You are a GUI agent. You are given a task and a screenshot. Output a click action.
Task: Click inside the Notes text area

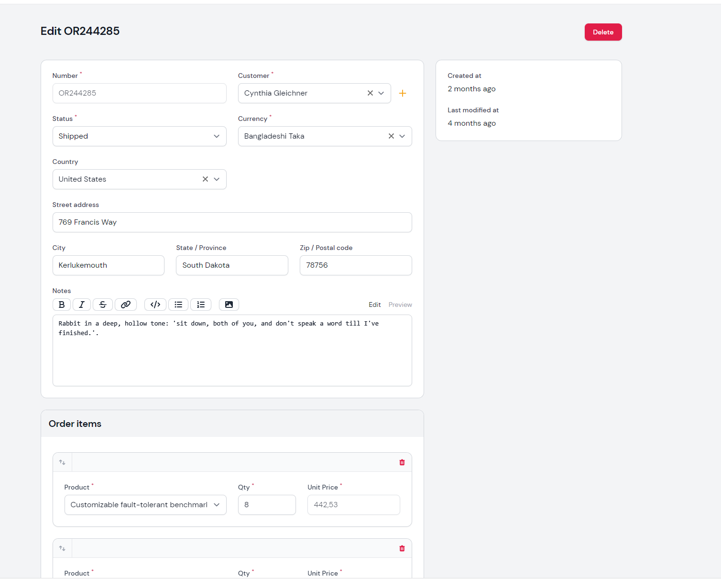pos(232,350)
